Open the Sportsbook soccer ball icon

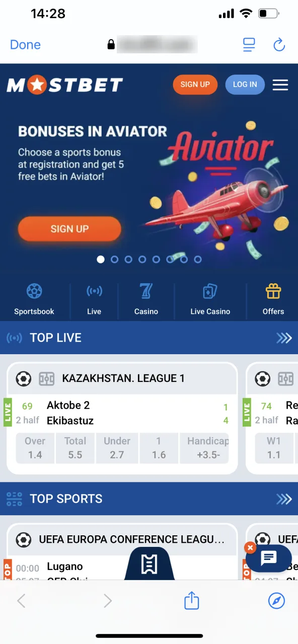34,291
